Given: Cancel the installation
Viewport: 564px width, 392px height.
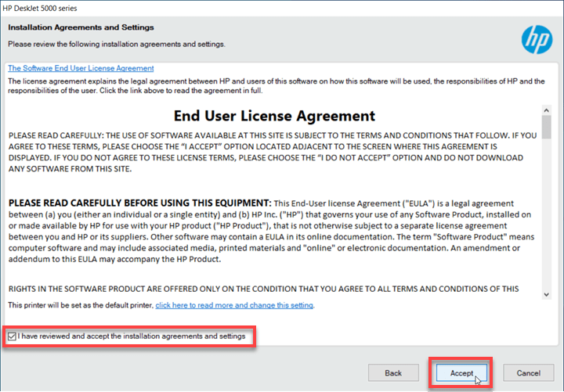Looking at the screenshot, I should [x=529, y=373].
